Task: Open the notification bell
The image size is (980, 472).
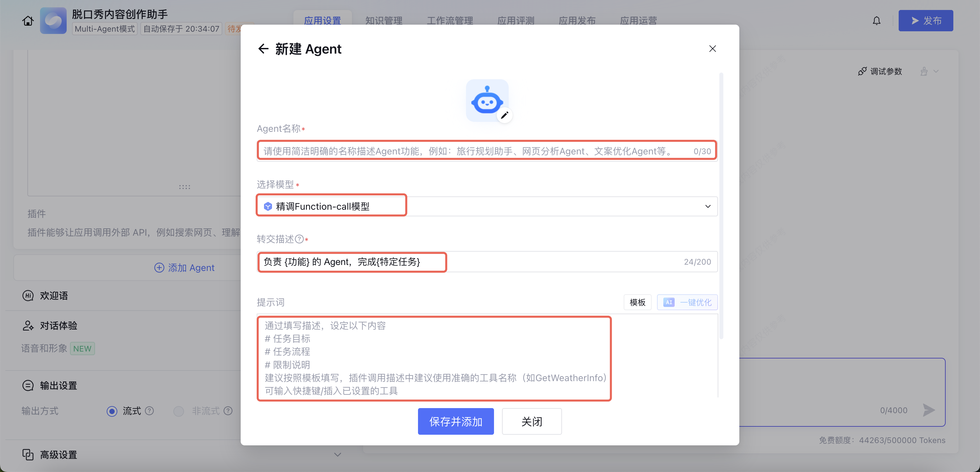Action: point(877,21)
